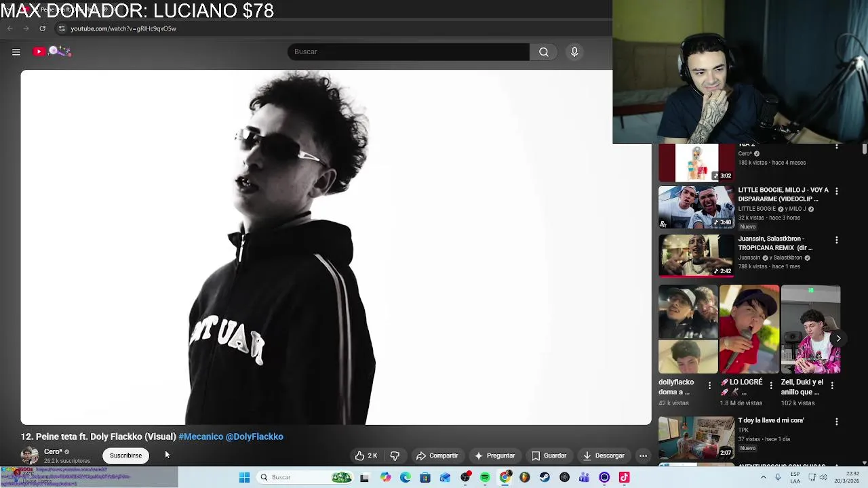Open Cero channel avatar
The height and width of the screenshot is (488, 868).
(x=30, y=455)
